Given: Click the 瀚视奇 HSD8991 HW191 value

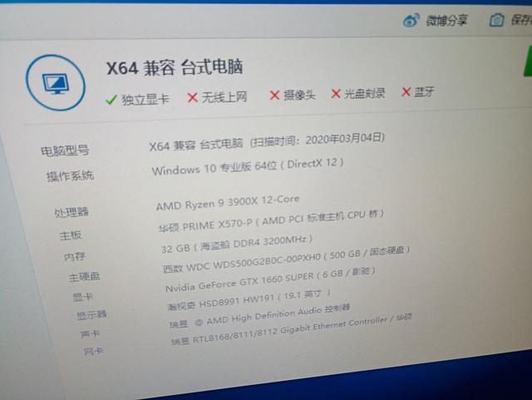Looking at the screenshot, I should pos(249,300).
